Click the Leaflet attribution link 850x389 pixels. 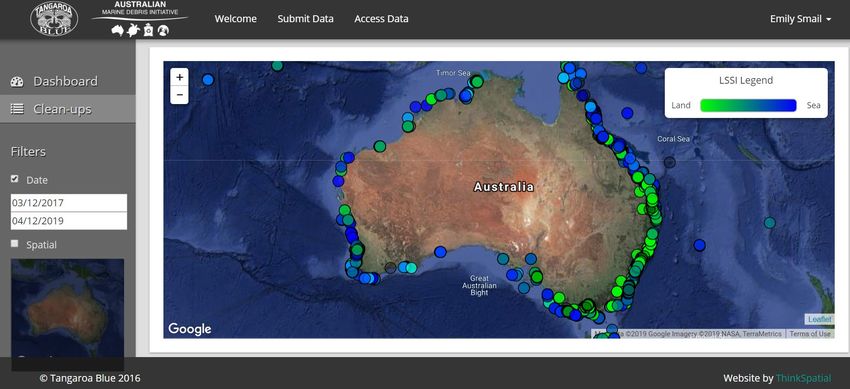[819, 320]
